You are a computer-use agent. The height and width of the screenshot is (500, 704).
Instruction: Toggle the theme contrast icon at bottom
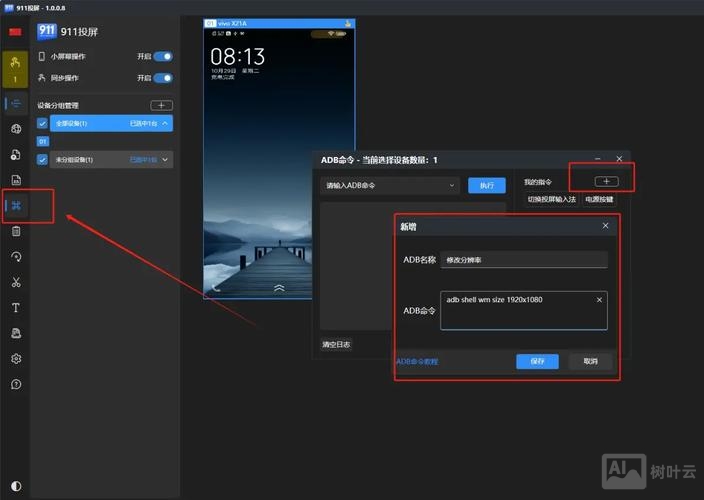pos(16,486)
